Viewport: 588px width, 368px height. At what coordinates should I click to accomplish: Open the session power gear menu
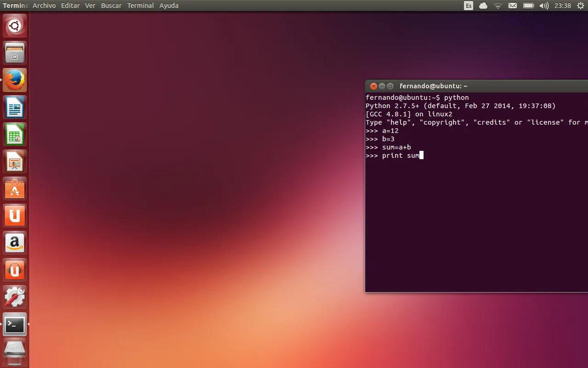point(580,6)
